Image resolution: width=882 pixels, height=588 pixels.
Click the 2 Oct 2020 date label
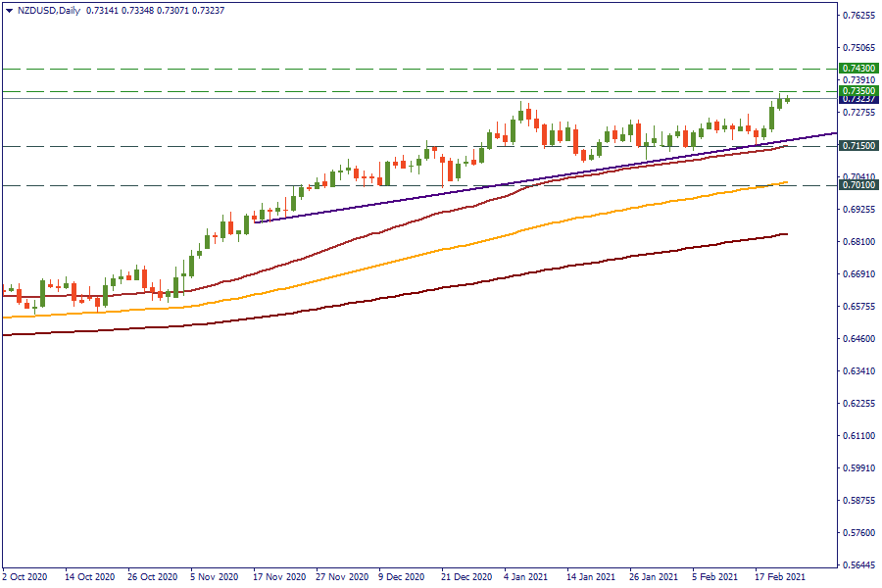coord(25,577)
